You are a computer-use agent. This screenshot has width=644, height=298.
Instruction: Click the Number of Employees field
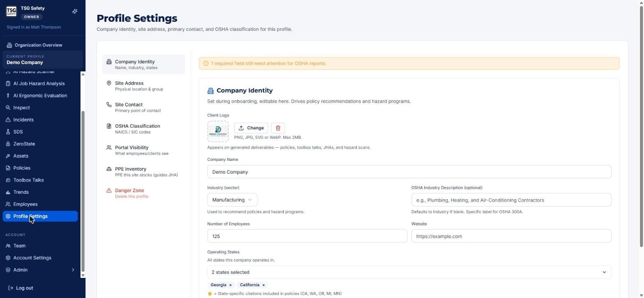(307, 236)
